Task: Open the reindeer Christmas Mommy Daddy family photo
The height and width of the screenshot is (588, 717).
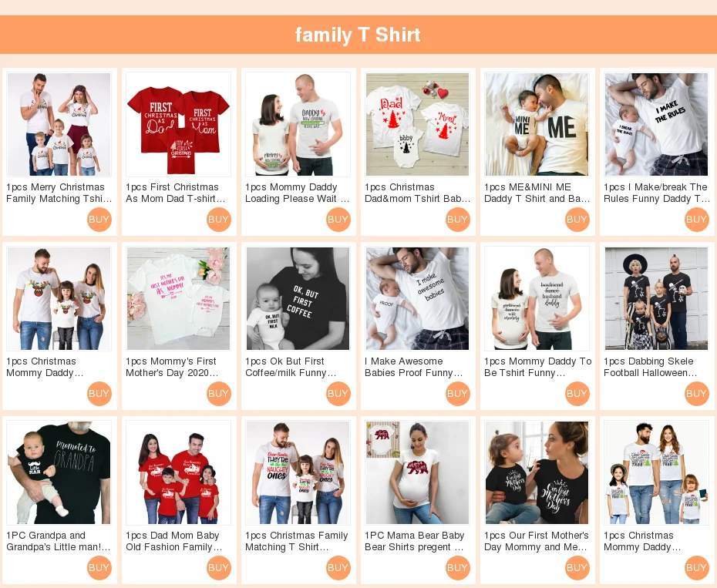Action: (59, 298)
